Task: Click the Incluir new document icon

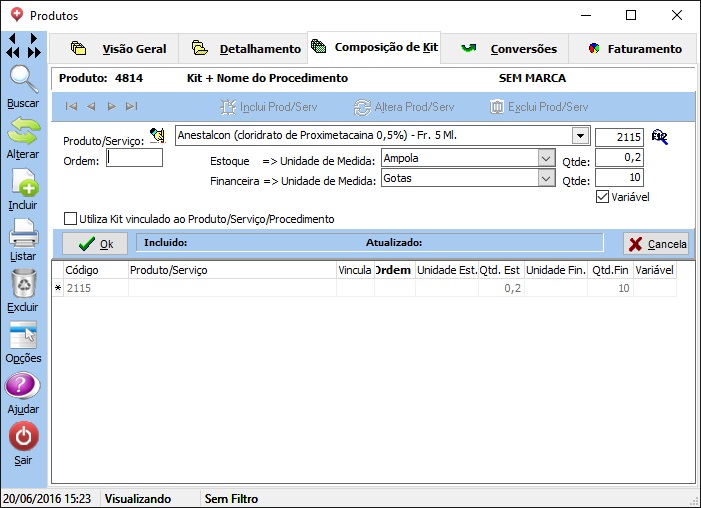Action: [x=23, y=183]
